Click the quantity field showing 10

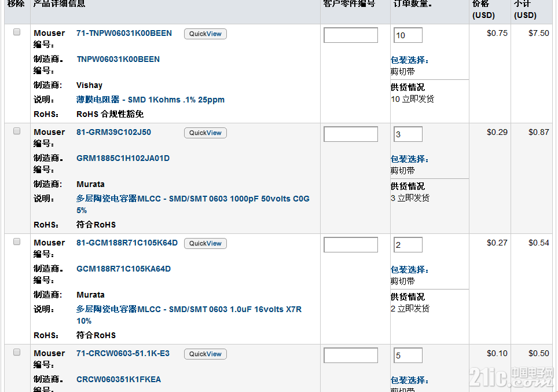click(408, 35)
